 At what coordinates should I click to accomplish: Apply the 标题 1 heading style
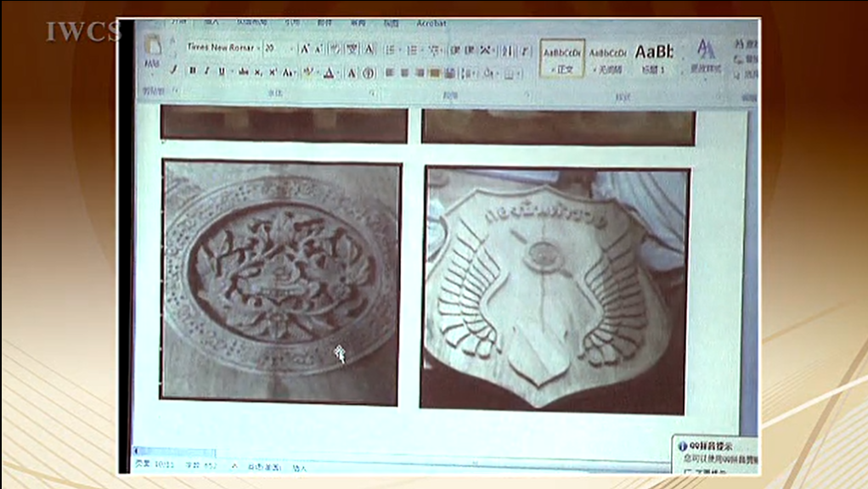(x=654, y=57)
